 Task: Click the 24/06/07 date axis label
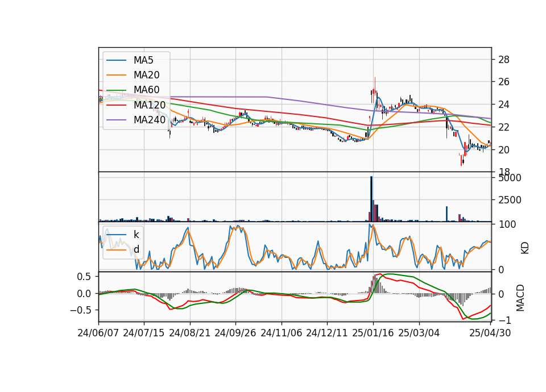click(x=98, y=333)
